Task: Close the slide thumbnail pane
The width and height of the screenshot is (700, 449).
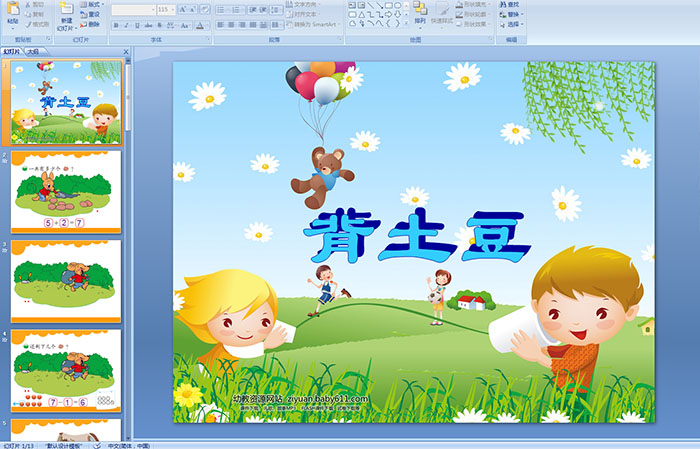Action: [x=126, y=52]
